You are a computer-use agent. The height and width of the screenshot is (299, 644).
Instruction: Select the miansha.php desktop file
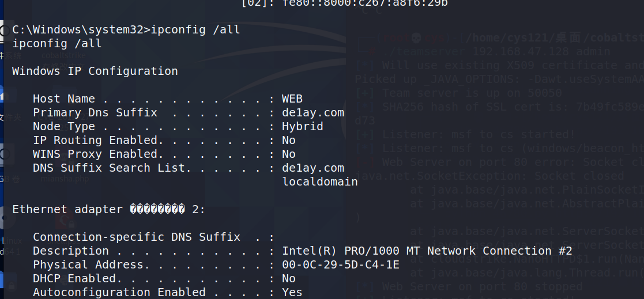[65, 179]
